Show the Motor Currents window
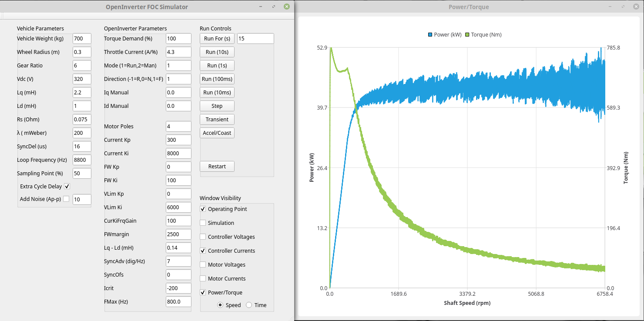The image size is (644, 321). click(x=203, y=279)
